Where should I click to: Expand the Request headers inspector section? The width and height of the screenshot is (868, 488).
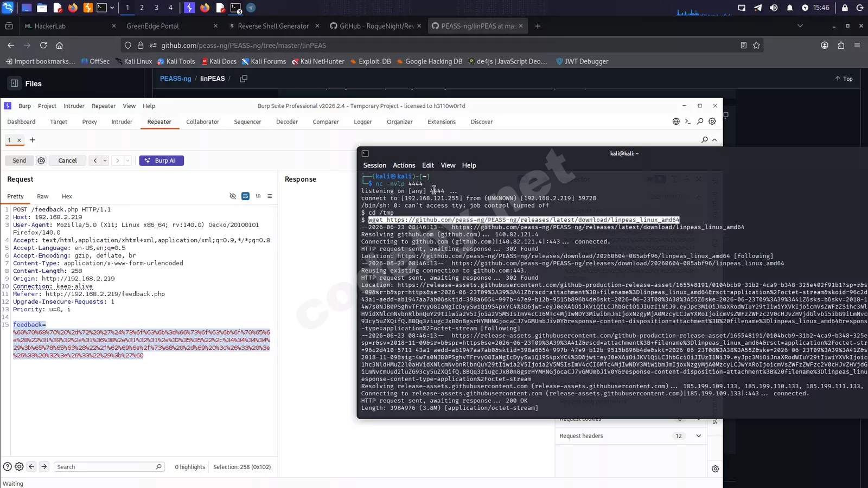(x=630, y=436)
